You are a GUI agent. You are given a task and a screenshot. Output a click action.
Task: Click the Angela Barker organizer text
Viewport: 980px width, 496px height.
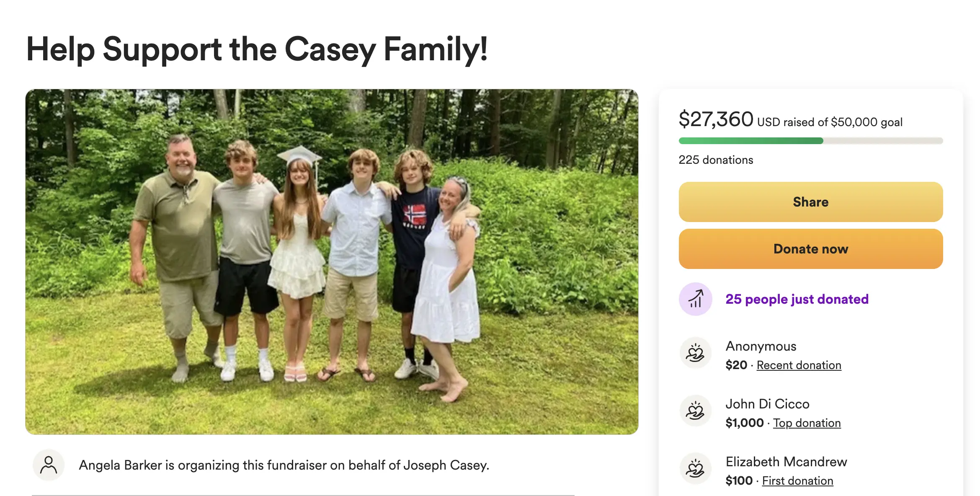coord(284,465)
